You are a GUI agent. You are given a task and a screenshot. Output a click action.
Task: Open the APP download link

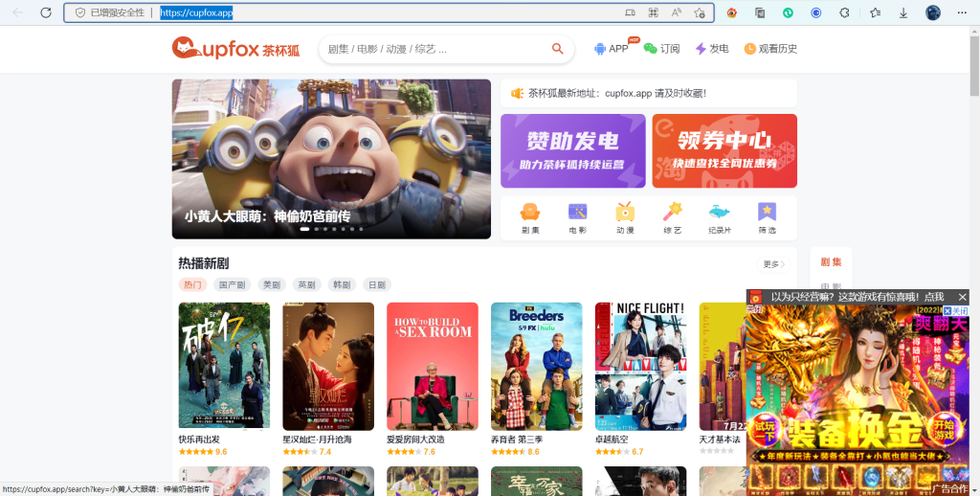612,49
